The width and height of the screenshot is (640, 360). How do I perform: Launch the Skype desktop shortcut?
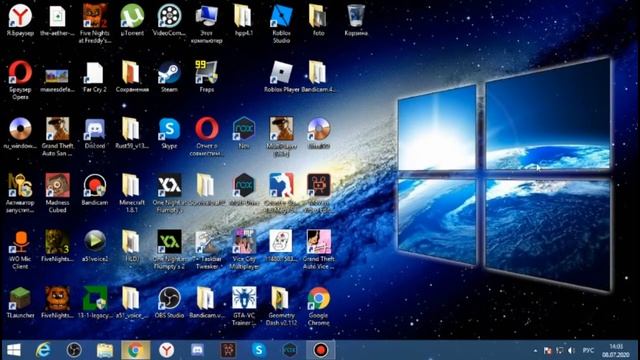[169, 133]
